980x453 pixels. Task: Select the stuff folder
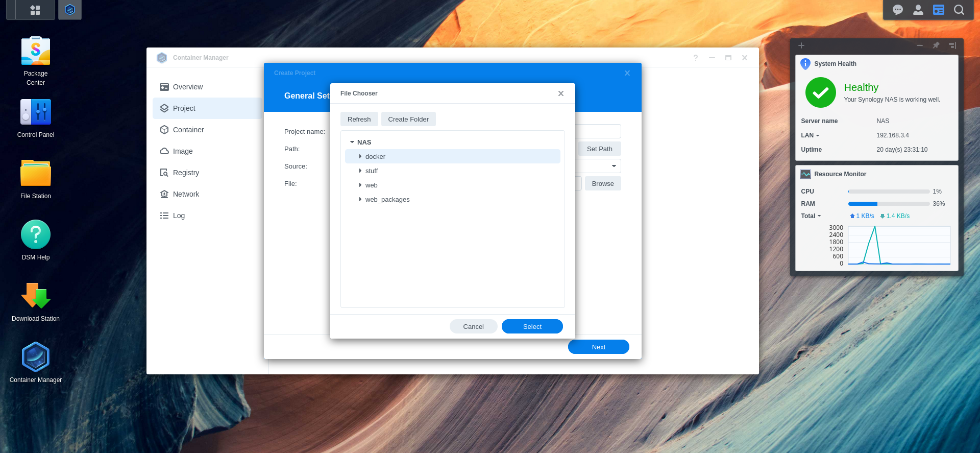pyautogui.click(x=372, y=171)
